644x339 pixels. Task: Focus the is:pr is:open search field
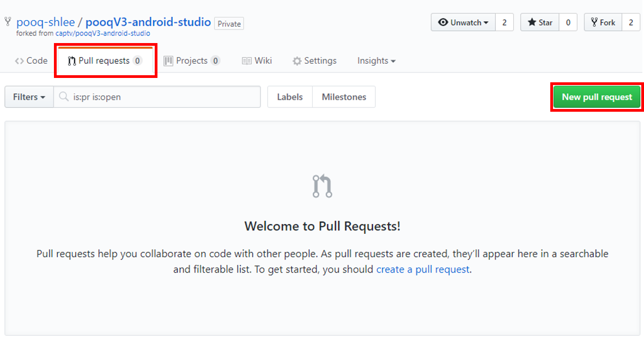157,97
